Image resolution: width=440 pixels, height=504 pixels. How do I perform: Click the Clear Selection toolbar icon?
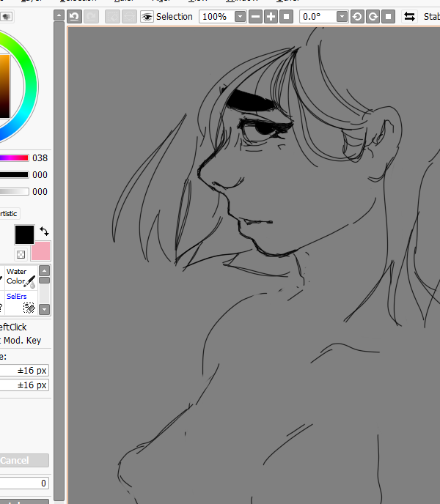[x=113, y=16]
